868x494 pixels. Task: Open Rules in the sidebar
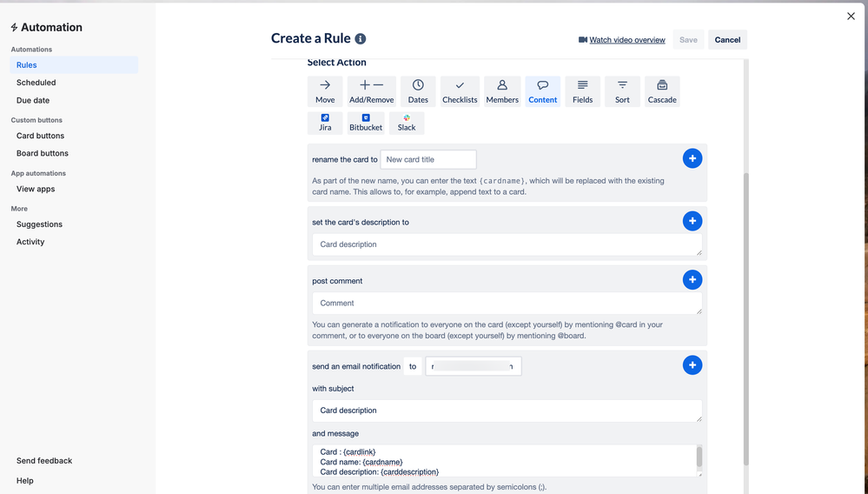(74, 65)
